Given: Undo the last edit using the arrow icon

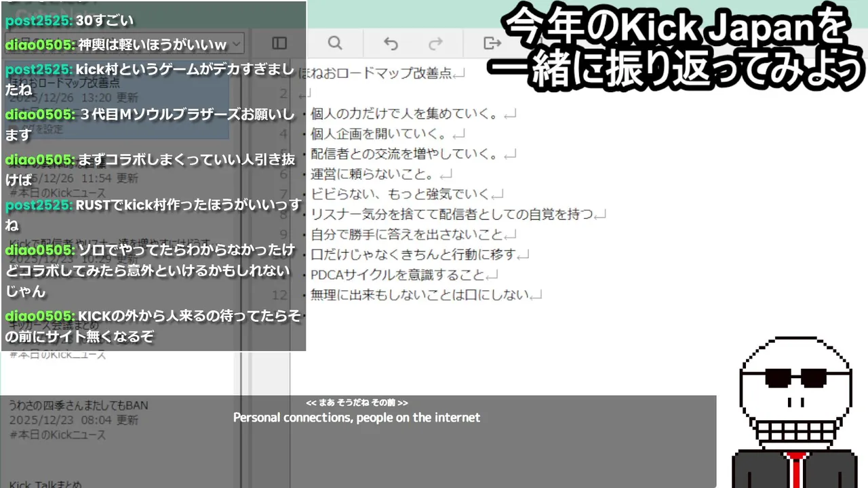Looking at the screenshot, I should (x=391, y=43).
